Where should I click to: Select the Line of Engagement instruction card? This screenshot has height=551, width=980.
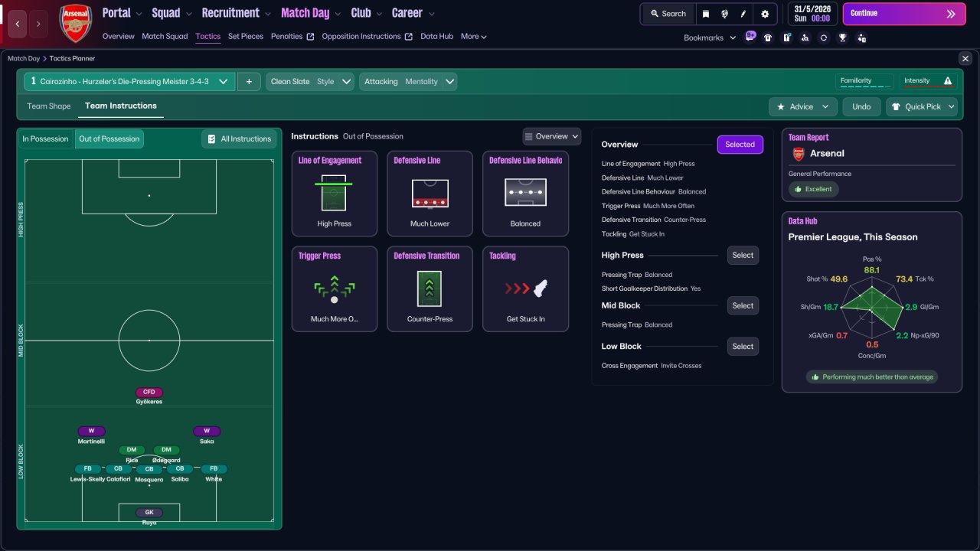point(335,194)
